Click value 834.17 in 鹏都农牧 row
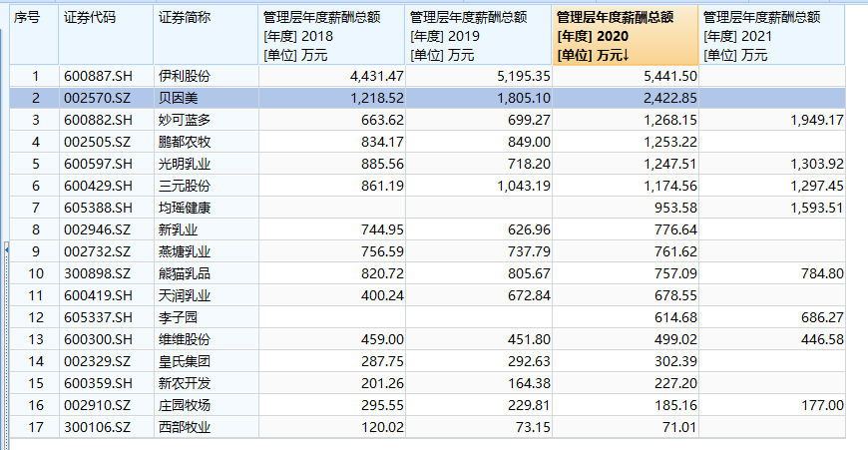Screen dimensions: 868x450 [x=382, y=142]
